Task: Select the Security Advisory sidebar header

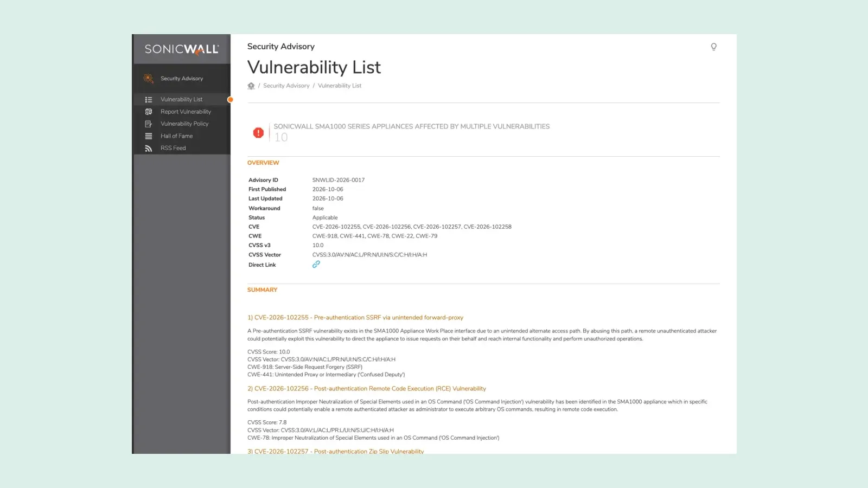Action: coord(182,79)
